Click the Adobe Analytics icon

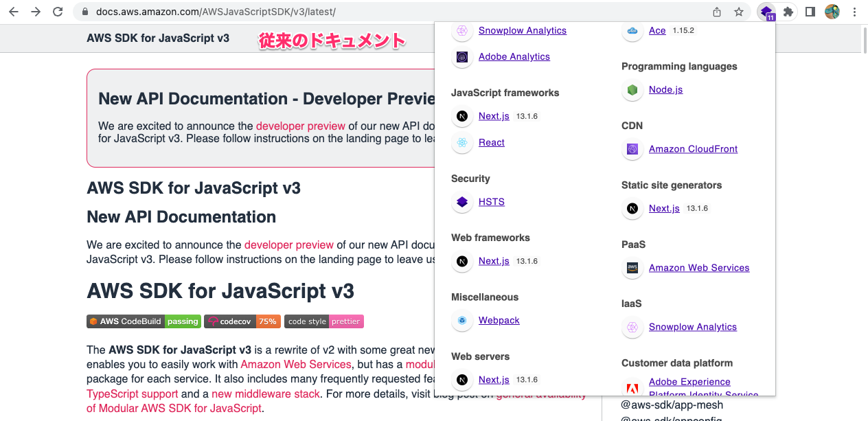461,57
